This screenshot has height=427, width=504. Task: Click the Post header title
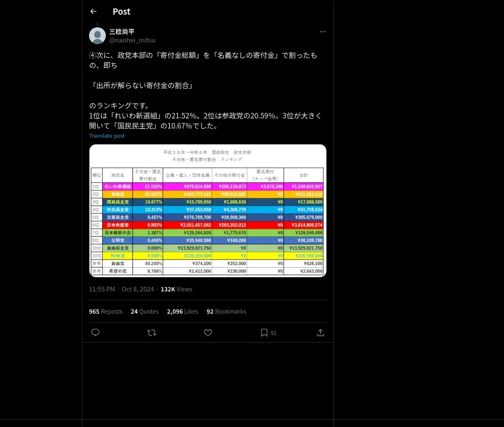click(121, 12)
